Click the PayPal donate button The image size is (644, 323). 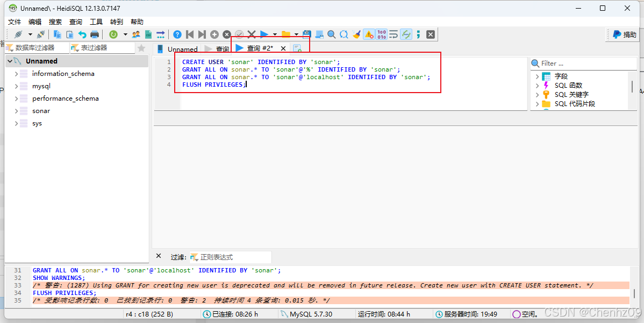[624, 35]
